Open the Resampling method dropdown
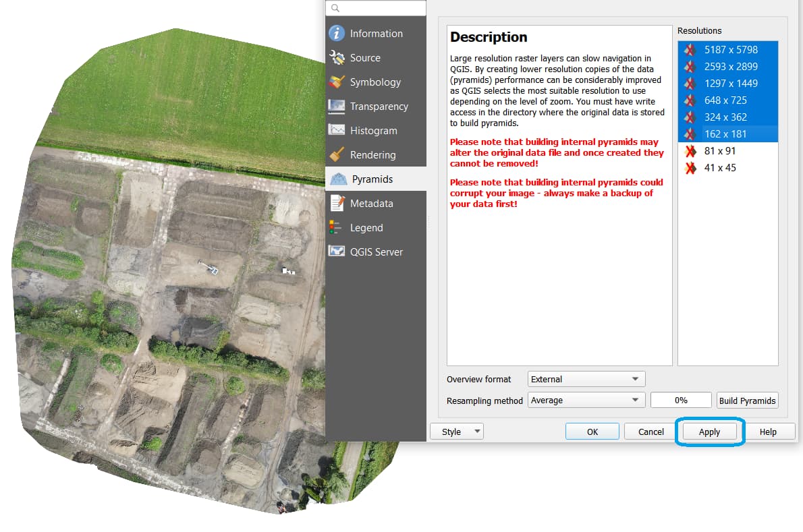The image size is (803, 532). 586,401
